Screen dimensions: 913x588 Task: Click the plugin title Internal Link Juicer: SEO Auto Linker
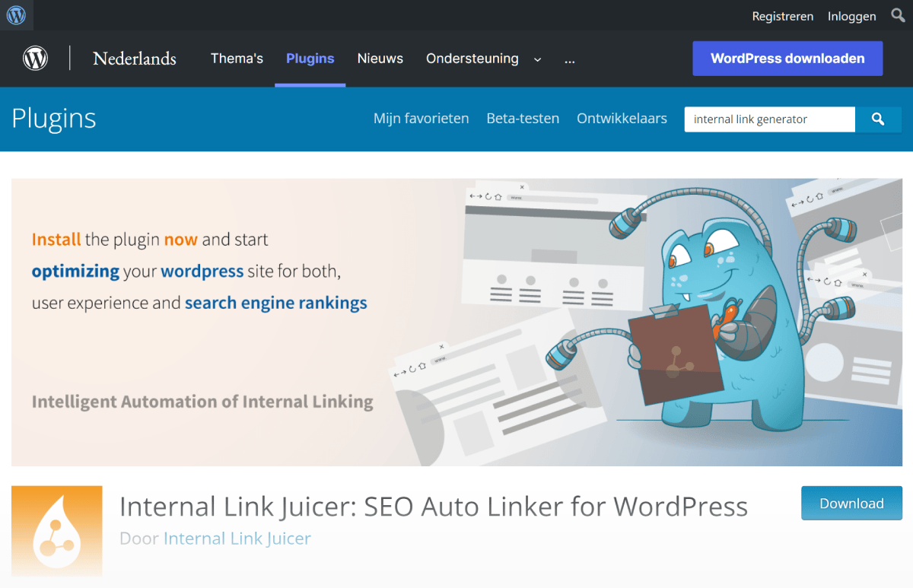(434, 506)
